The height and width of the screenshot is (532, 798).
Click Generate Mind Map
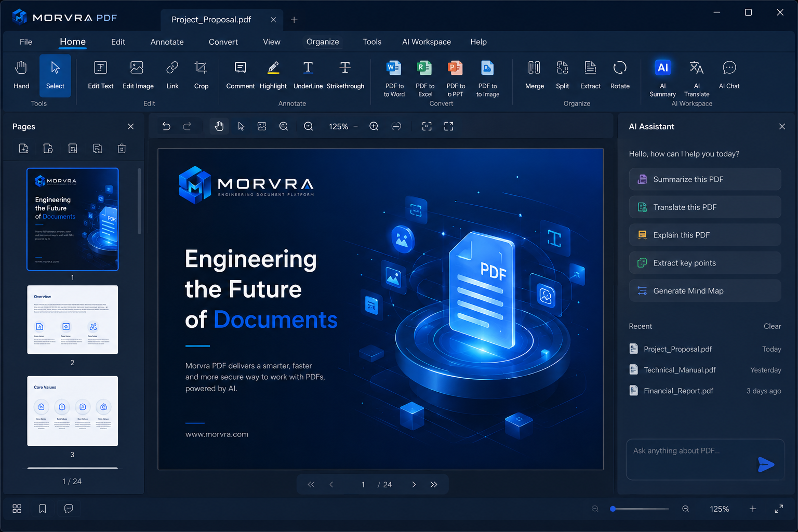[x=705, y=291]
